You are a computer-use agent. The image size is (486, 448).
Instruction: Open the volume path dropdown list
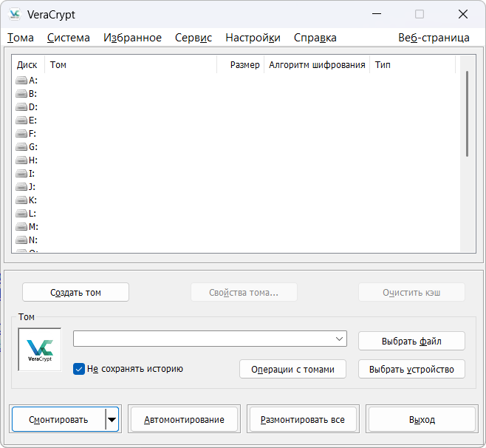[x=339, y=339]
